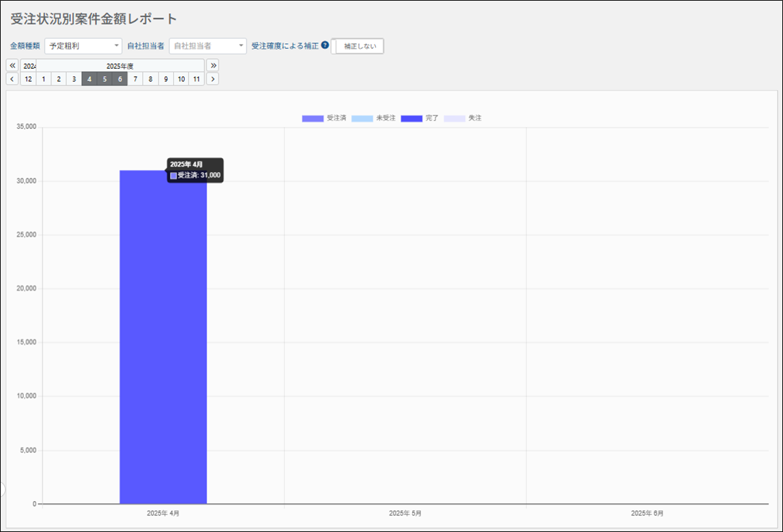Click the 2025年度 fiscal year header
Screen dimensions: 783x532
pyautogui.click(x=120, y=66)
